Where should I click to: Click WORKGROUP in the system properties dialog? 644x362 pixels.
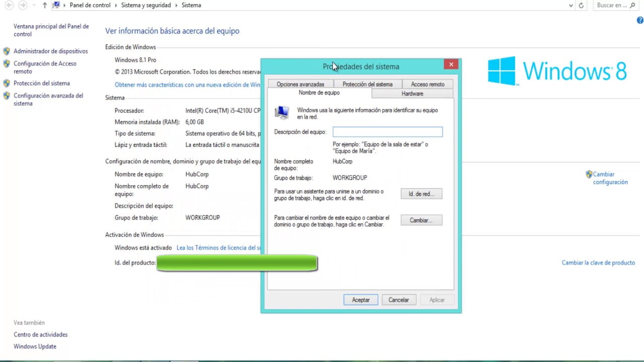click(x=350, y=178)
